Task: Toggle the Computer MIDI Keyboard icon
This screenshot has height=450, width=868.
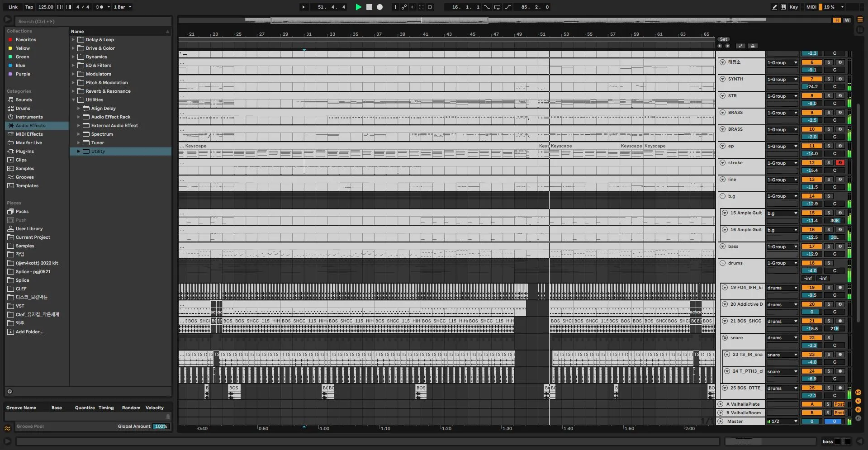Action: [x=783, y=7]
